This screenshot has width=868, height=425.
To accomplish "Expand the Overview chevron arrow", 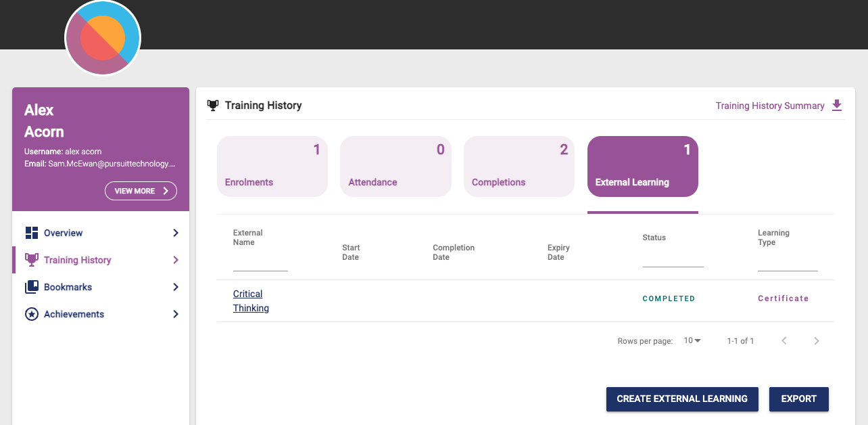I will 176,233.
